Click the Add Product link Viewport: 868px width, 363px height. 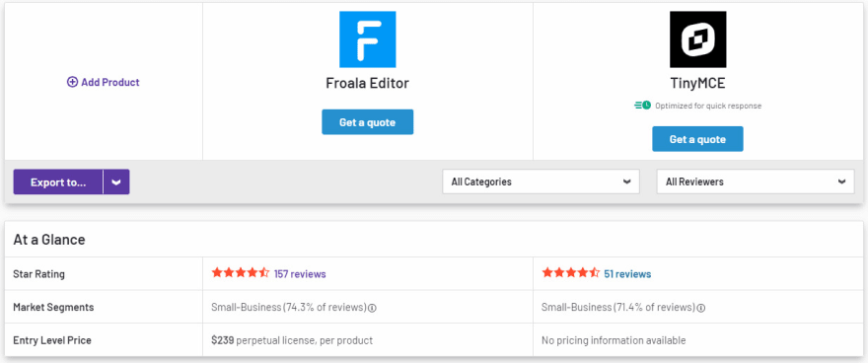[104, 83]
